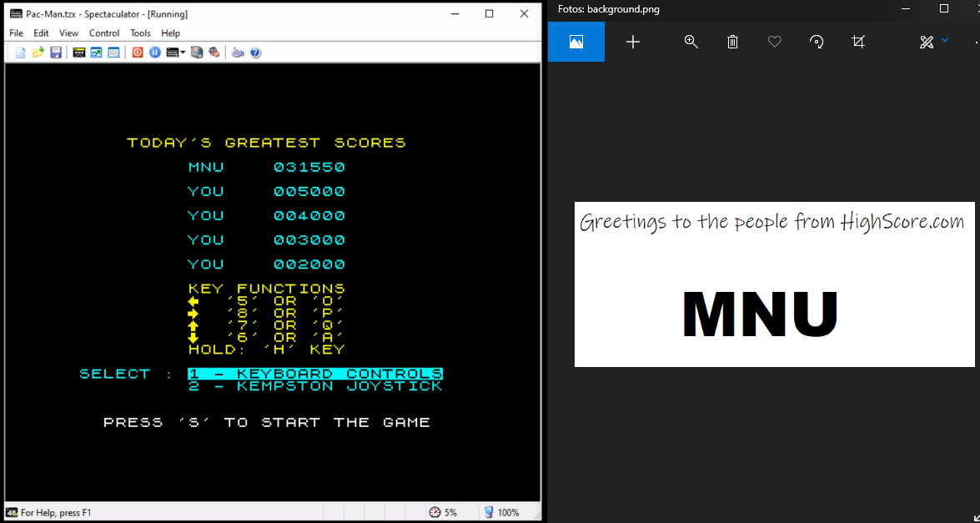
Task: Expand the Edit and Create chevron dropdown
Action: pos(945,40)
